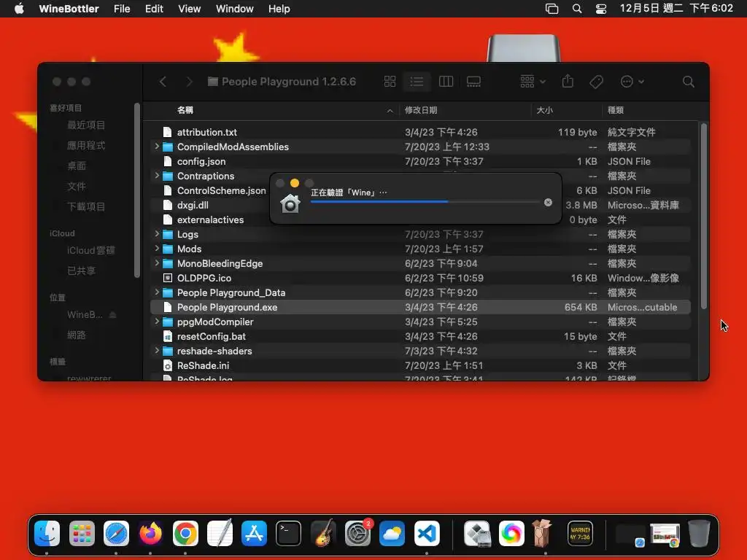747x560 pixels.
Task: Select the attribution.txt file
Action: pyautogui.click(x=420, y=132)
